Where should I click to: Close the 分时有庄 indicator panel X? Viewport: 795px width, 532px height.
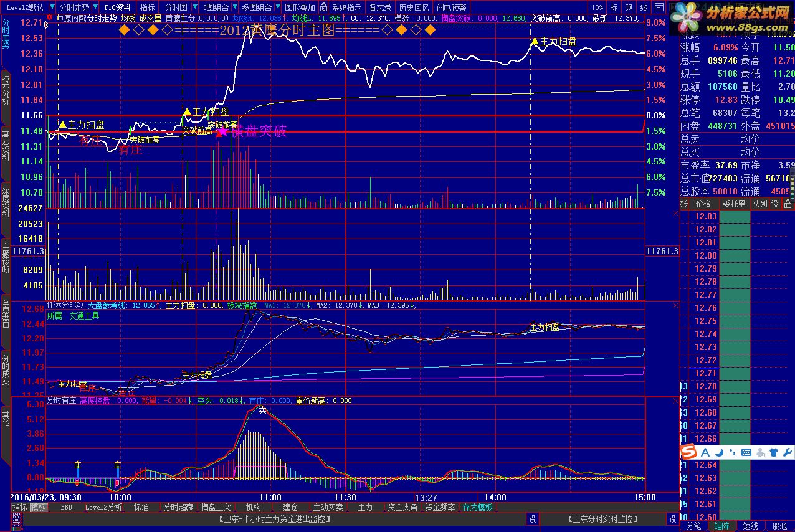(676, 401)
